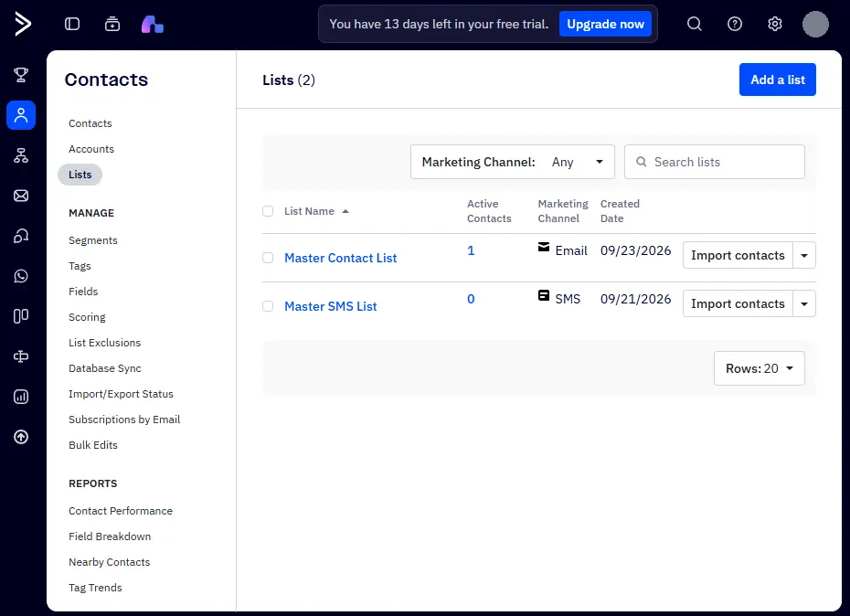
Task: Click the ActiveCampaign logo icon
Action: (x=23, y=24)
